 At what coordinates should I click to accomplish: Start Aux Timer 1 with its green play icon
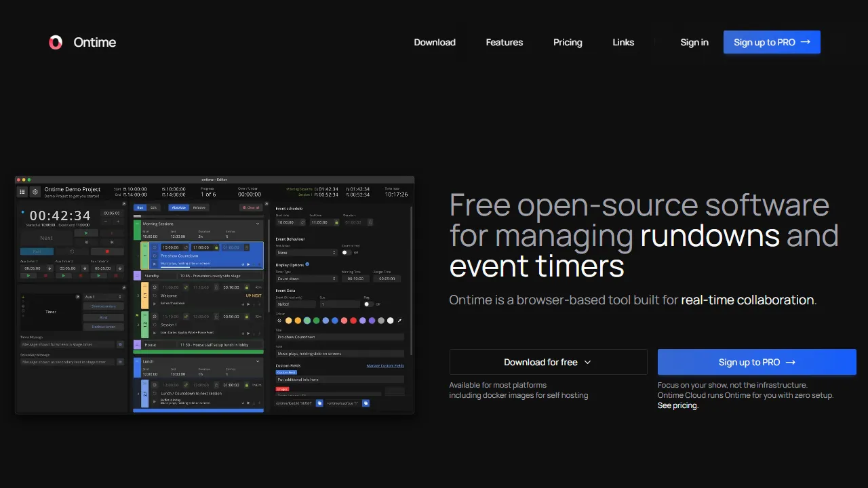pos(28,275)
